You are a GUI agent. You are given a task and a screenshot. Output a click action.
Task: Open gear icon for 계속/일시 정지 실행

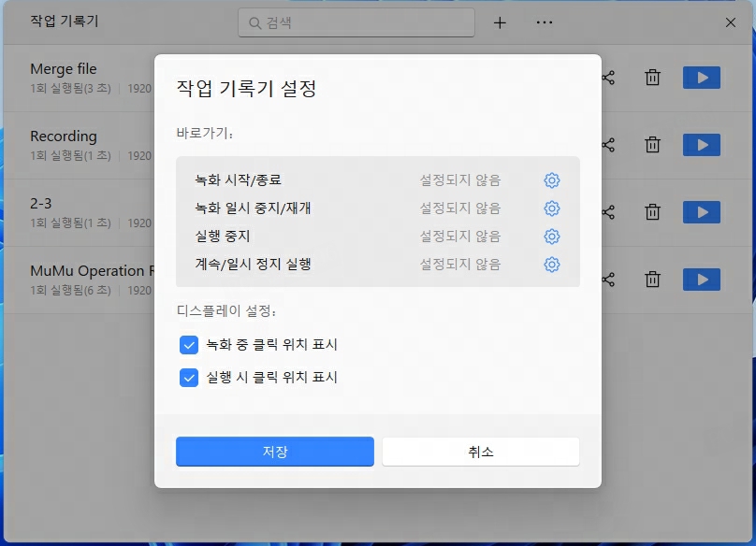pyautogui.click(x=552, y=264)
